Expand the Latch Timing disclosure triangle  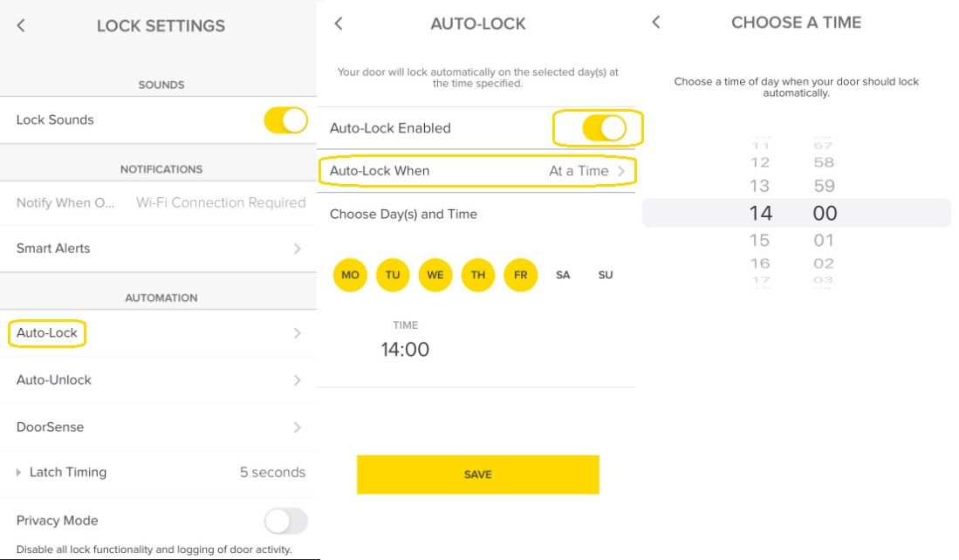pyautogui.click(x=19, y=473)
